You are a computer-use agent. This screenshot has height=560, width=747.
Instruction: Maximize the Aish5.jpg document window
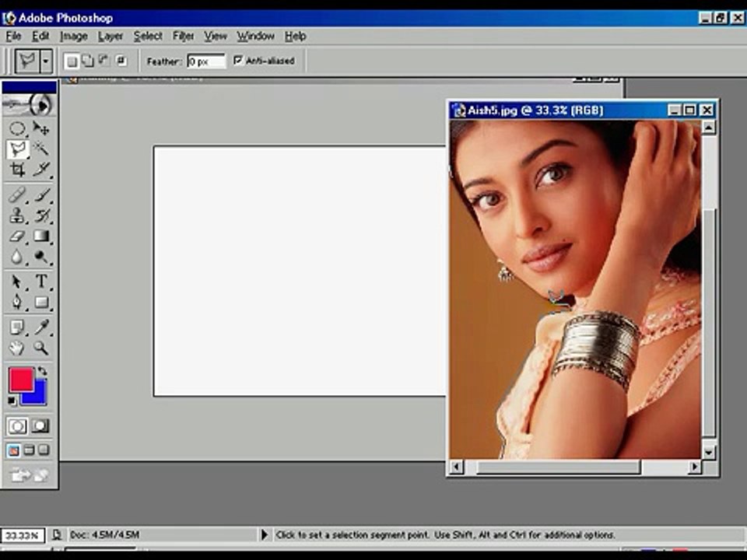coord(690,110)
